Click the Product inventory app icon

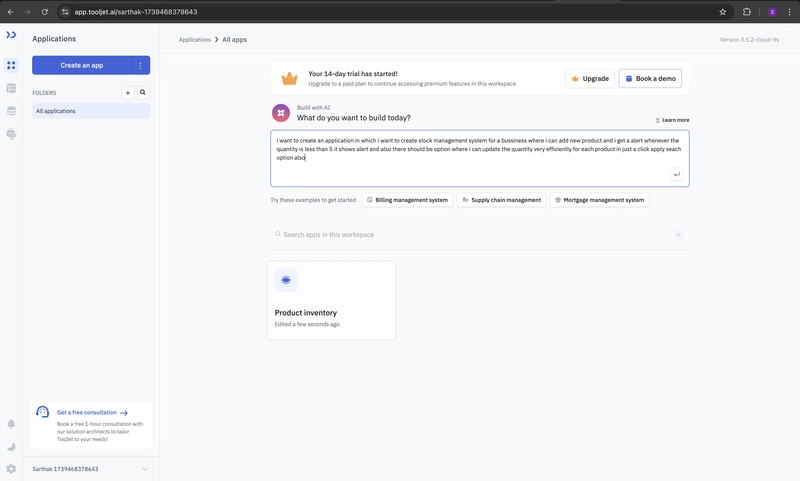286,280
